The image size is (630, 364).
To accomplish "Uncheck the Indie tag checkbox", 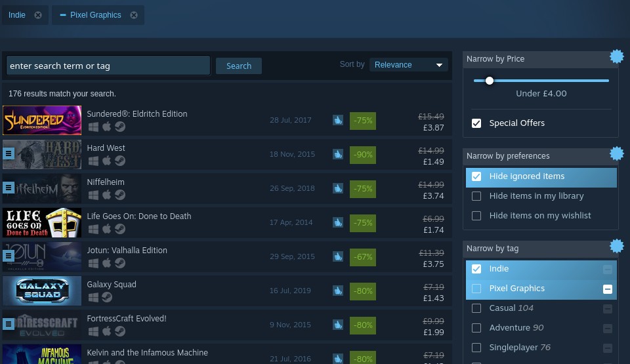I will 476,269.
